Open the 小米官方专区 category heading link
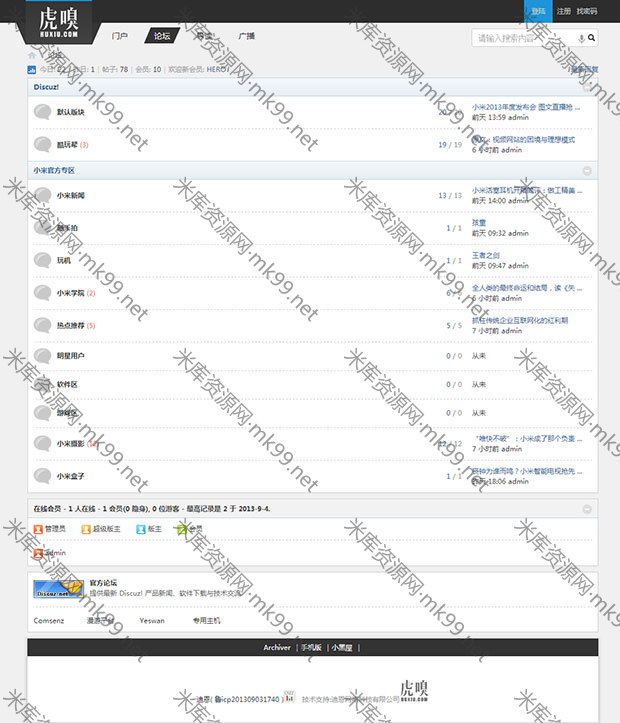The height and width of the screenshot is (723, 620). coord(54,171)
